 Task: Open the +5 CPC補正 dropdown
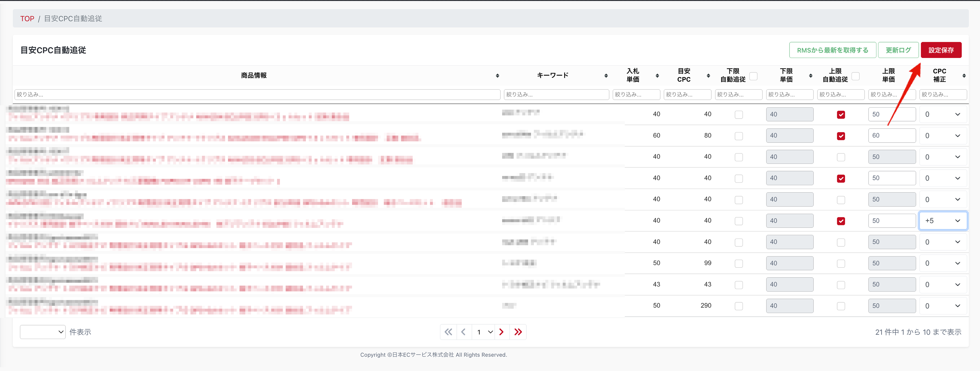click(943, 221)
